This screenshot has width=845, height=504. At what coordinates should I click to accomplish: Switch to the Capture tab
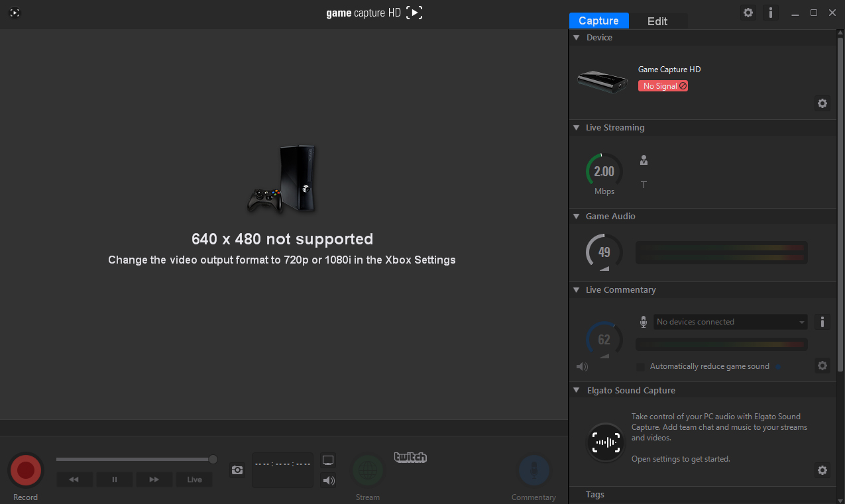point(598,21)
